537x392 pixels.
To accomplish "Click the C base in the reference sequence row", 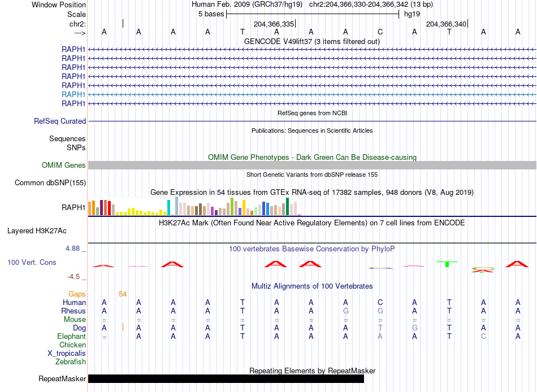I will coord(380,32).
